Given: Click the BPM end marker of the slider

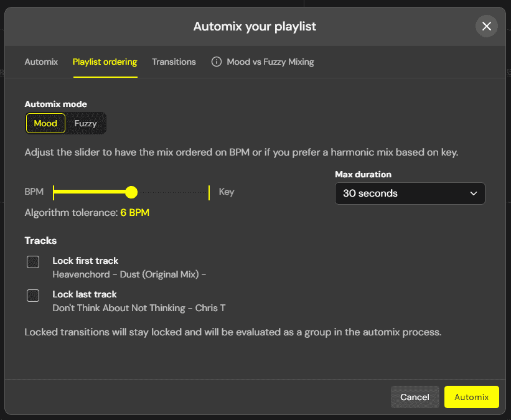Looking at the screenshot, I should [x=54, y=192].
